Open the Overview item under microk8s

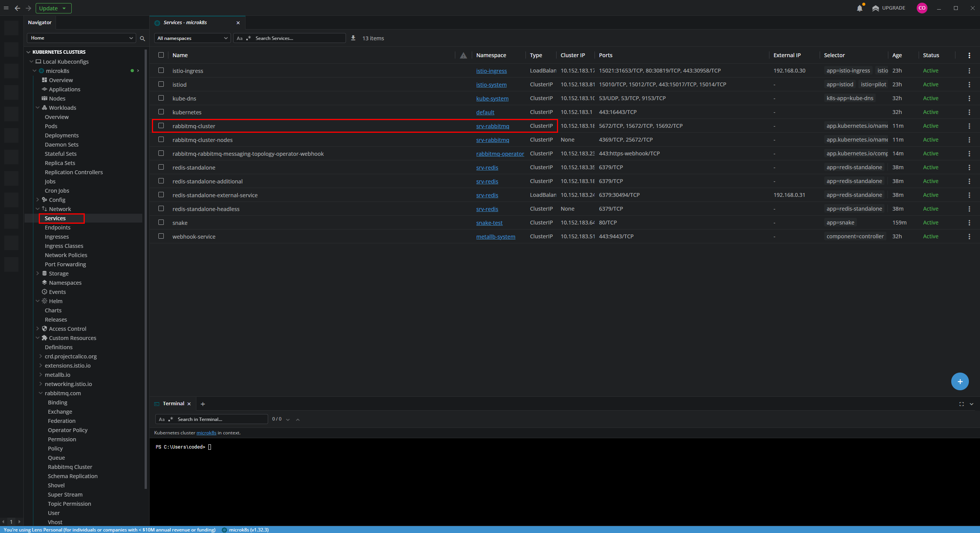(x=61, y=80)
